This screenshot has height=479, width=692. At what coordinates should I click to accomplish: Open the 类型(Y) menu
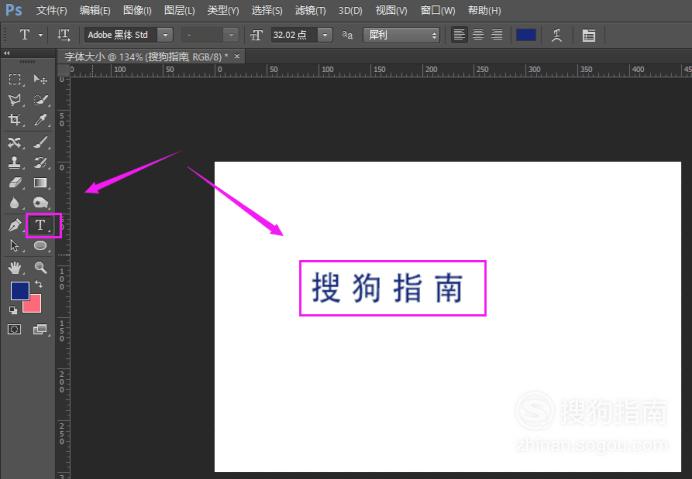223,10
